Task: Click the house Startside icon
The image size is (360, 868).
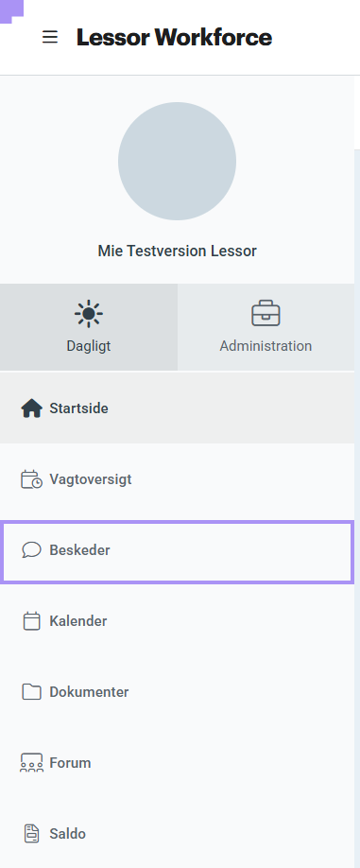Action: [31, 408]
